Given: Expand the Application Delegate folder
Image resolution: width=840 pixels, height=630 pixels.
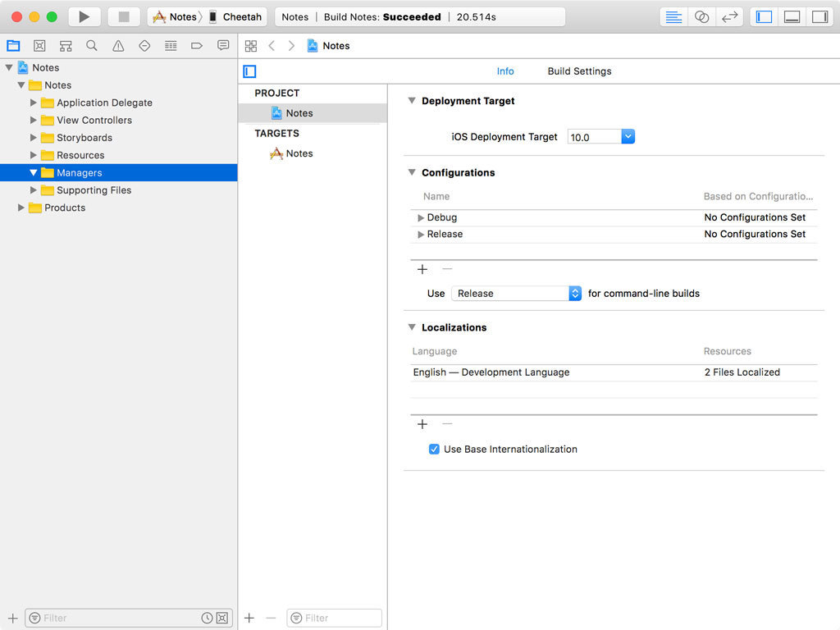Looking at the screenshot, I should (x=34, y=103).
